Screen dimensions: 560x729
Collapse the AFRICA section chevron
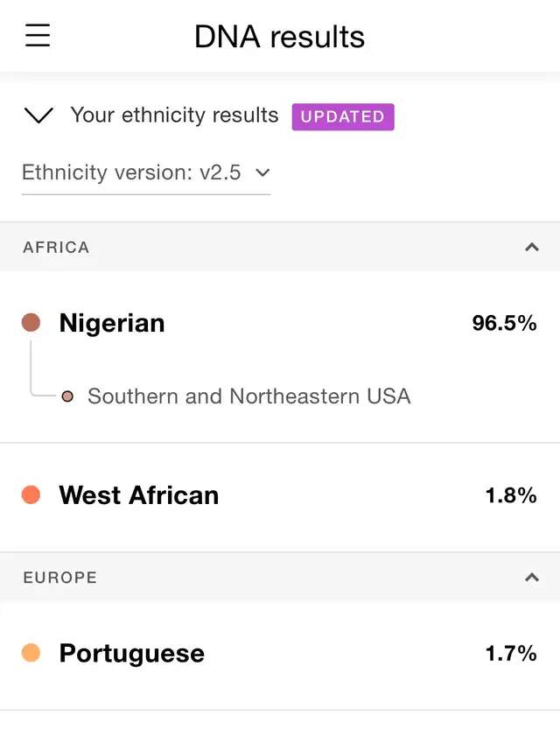(532, 248)
